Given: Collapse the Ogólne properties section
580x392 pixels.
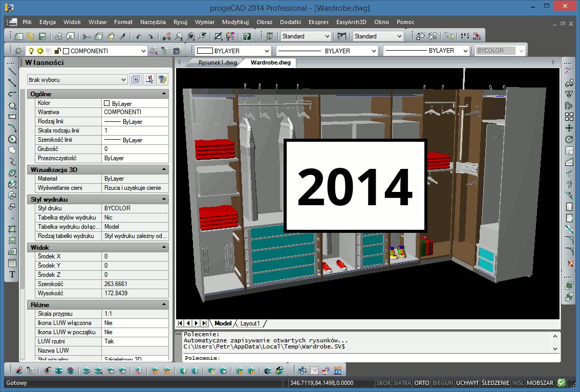Looking at the screenshot, I should [164, 94].
